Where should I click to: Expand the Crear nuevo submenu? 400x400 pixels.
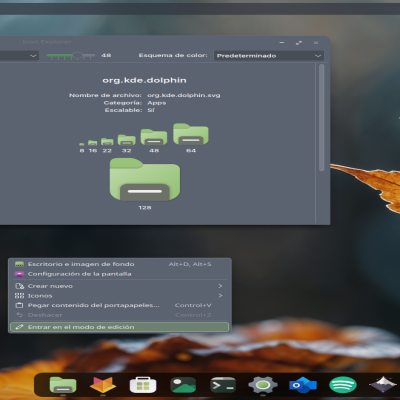(120, 286)
